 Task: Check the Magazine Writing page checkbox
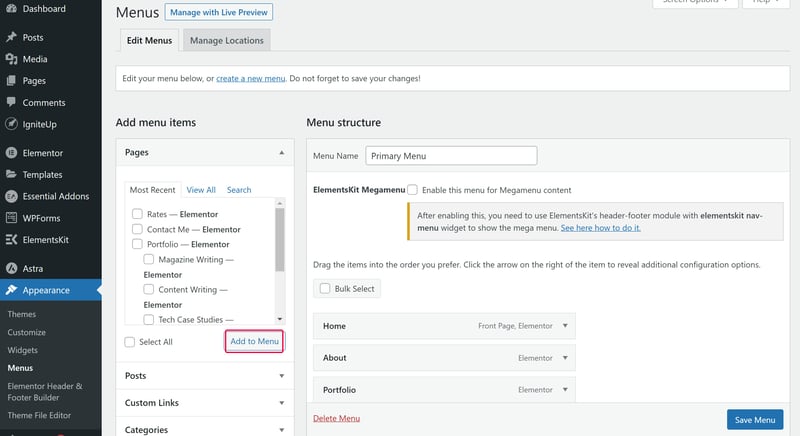148,259
